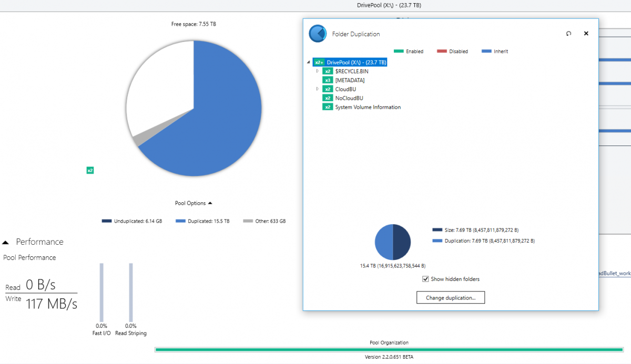Select the CloudBU folder
The image size is (631, 364).
tap(345, 89)
